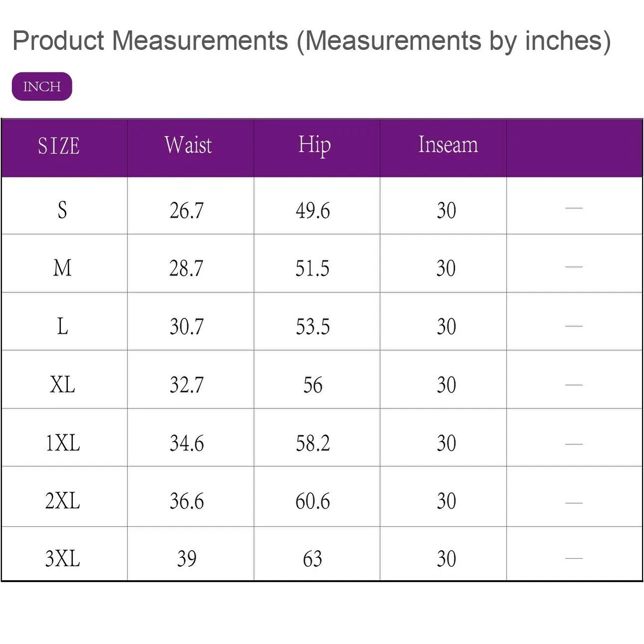Click the dash in the S row

tap(574, 208)
